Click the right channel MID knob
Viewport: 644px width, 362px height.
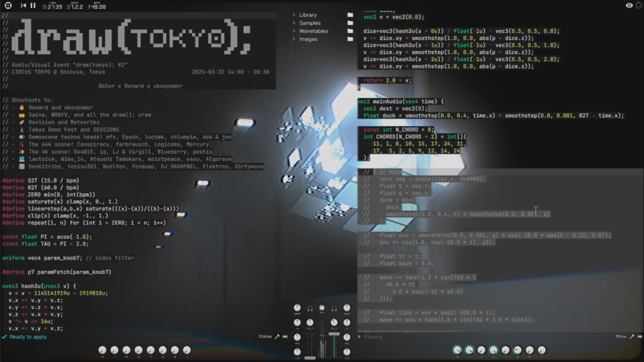click(x=347, y=337)
